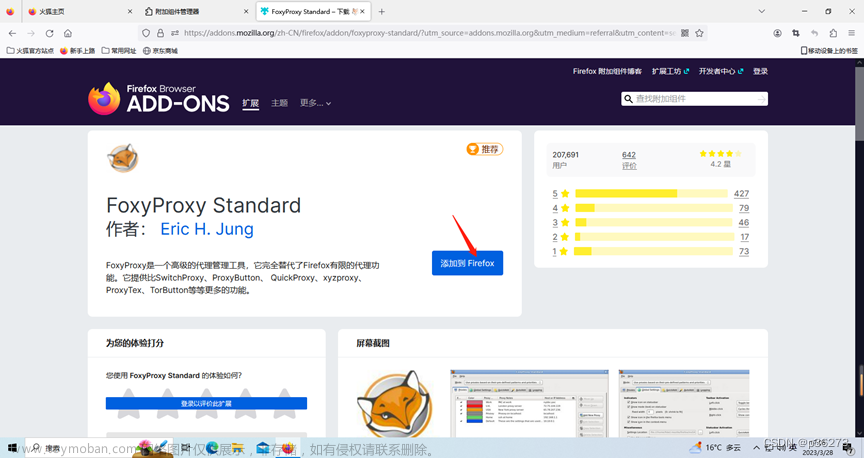Click the FoxyProxy fox icon on the add-on card
This screenshot has width=864, height=458.
[x=122, y=158]
